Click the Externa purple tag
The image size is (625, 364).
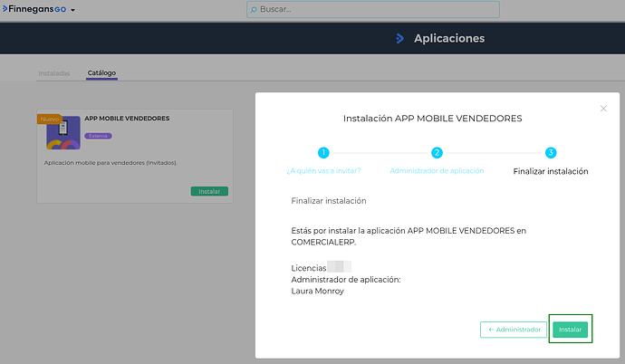(x=98, y=136)
